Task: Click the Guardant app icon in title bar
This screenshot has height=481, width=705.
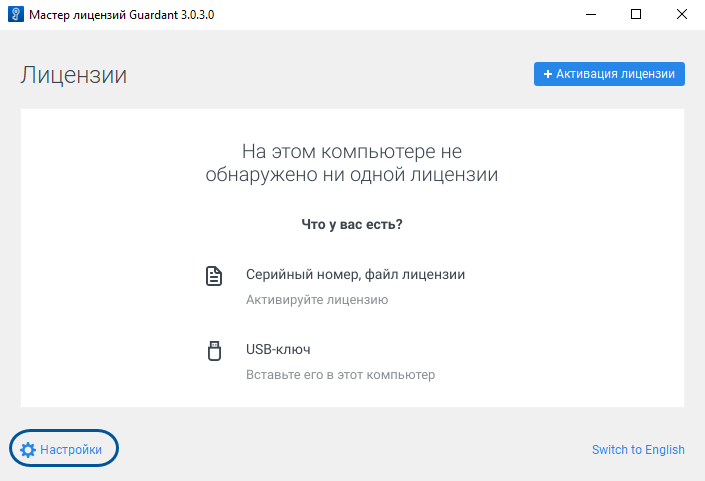Action: 16,15
